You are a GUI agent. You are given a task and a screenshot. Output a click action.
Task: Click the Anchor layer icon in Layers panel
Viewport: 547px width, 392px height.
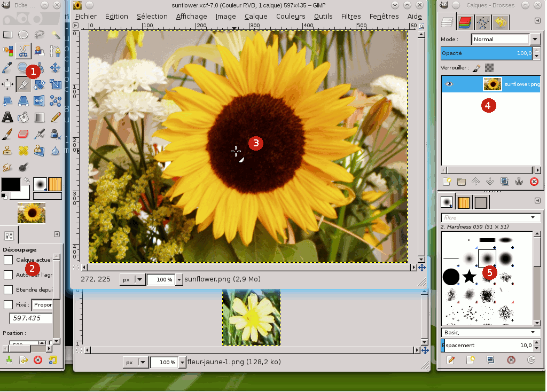click(518, 182)
